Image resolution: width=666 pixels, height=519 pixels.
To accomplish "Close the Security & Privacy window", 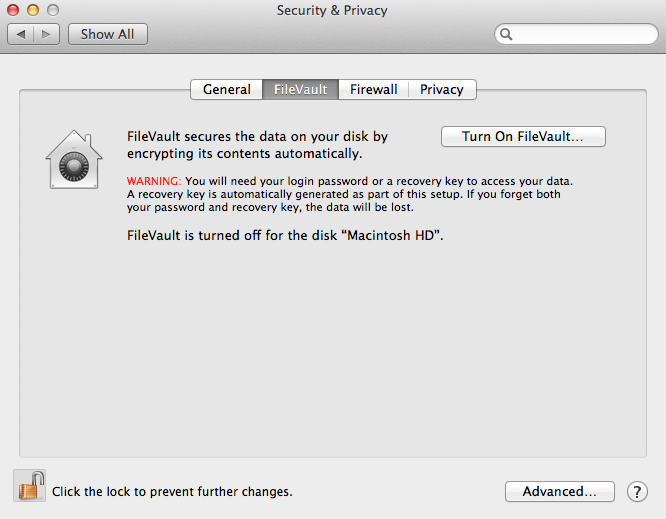I will [13, 10].
